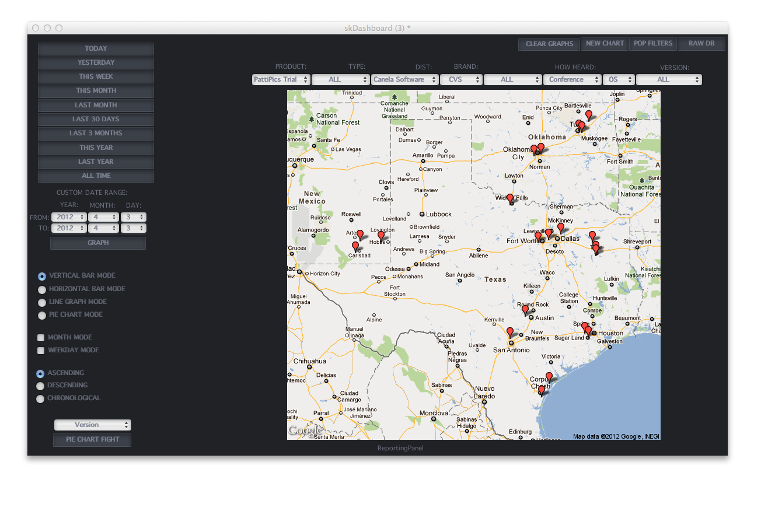Select the pin below Round Rock

pos(525,310)
